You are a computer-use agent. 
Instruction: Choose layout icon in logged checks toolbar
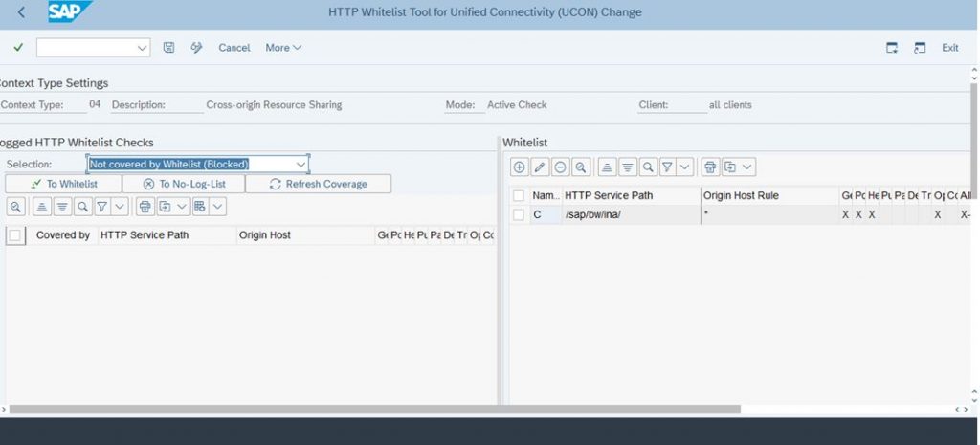point(200,207)
